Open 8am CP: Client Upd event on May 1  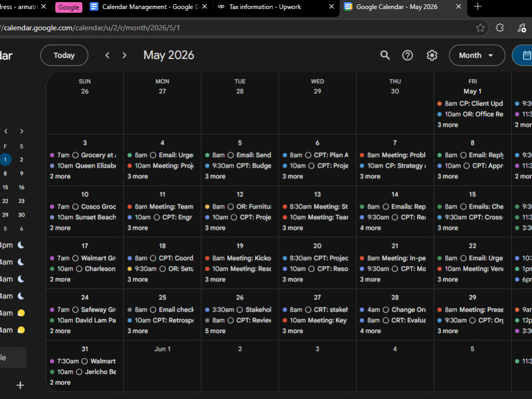470,104
